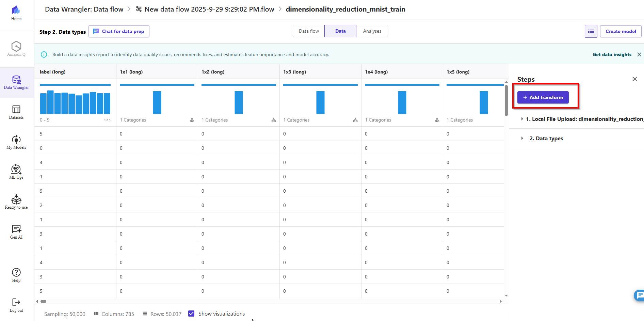Click the Add transform button
The height and width of the screenshot is (321, 644).
[543, 97]
